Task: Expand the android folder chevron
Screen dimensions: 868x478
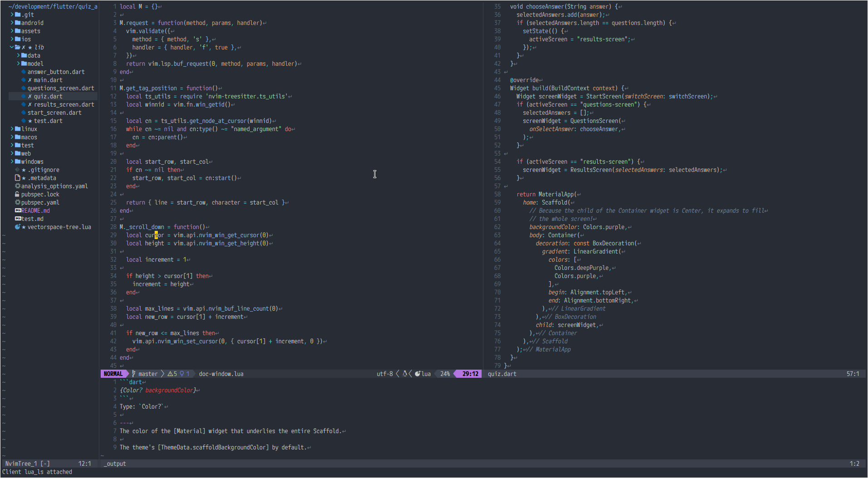Action: tap(12, 23)
